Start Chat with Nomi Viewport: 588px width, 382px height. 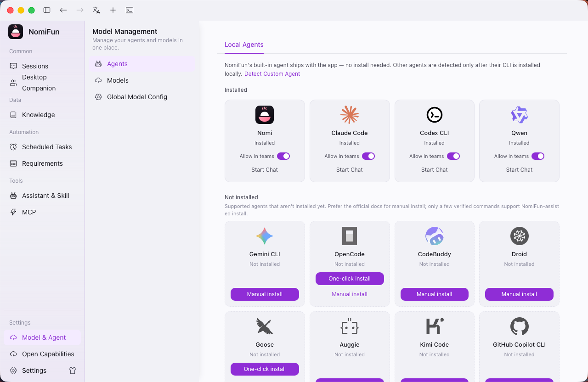(265, 170)
